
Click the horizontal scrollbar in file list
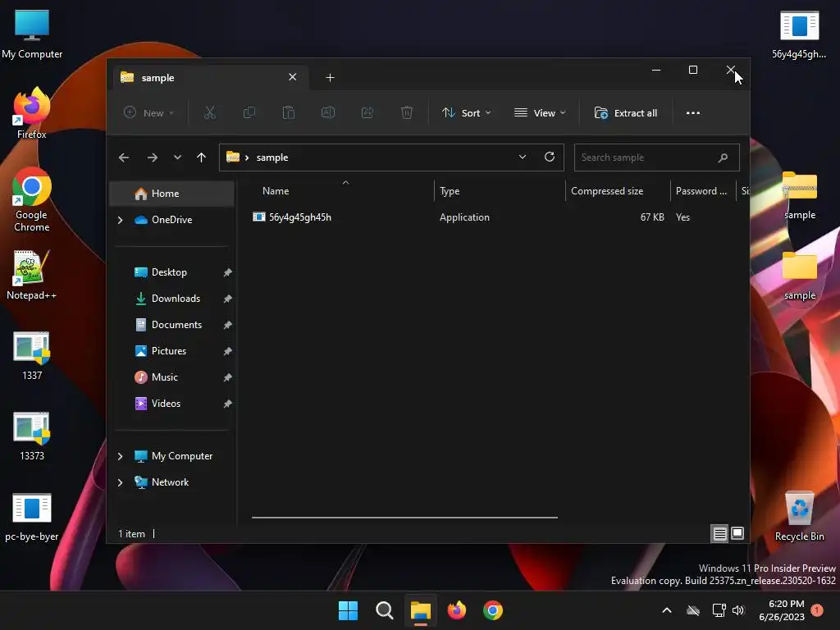tap(404, 518)
